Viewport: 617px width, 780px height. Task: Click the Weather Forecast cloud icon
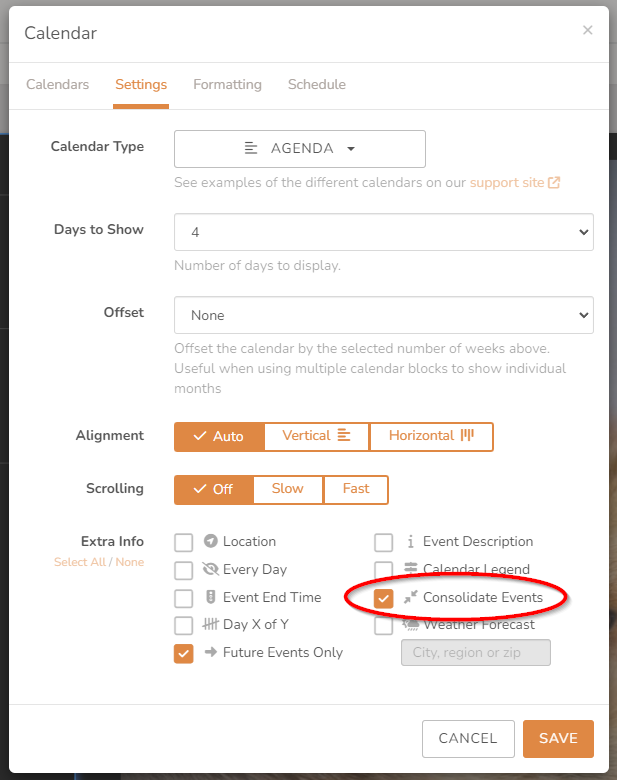click(411, 625)
